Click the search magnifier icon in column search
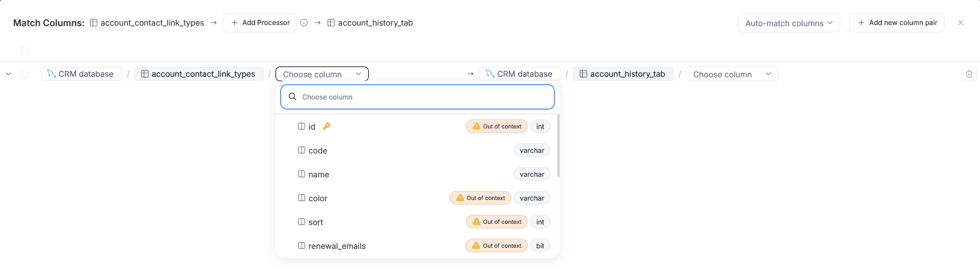This screenshot has width=980, height=279. pos(293,97)
